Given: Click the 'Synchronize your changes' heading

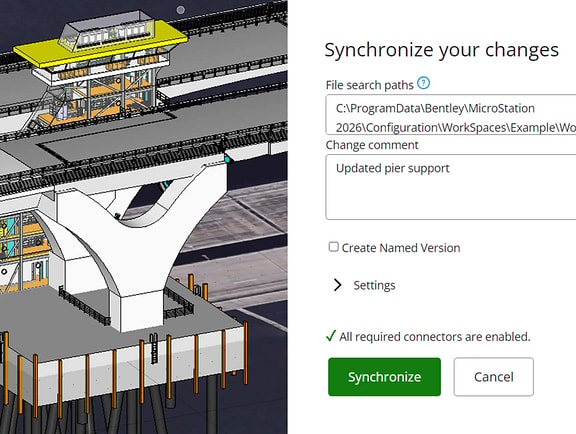Looking at the screenshot, I should 442,50.
